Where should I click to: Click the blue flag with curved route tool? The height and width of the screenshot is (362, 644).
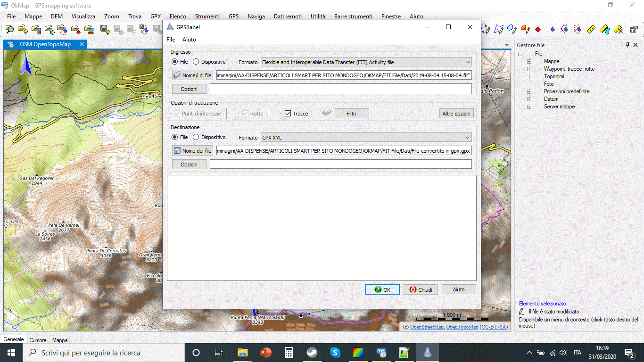(x=565, y=30)
